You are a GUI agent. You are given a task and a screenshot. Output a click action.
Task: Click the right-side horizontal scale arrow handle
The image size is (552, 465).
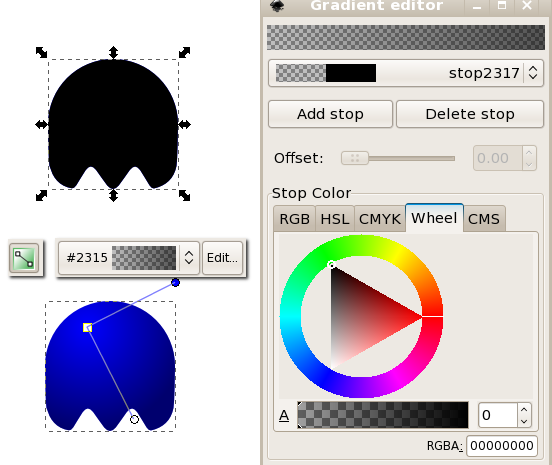tap(184, 124)
